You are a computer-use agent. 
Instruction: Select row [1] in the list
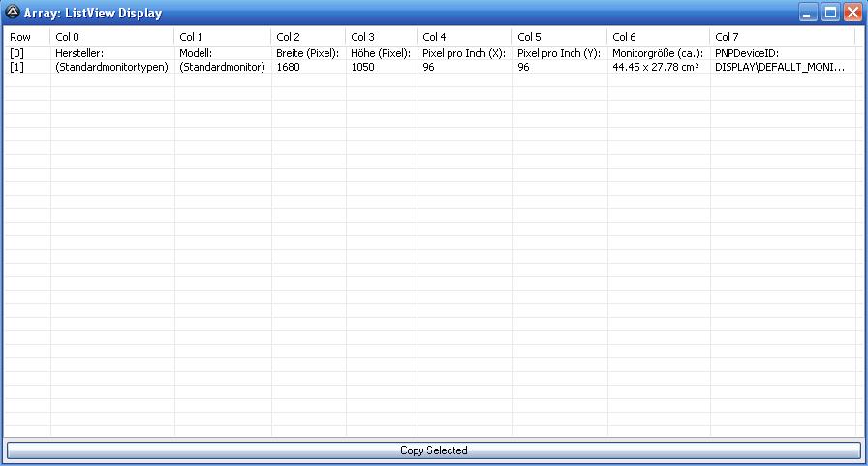17,67
